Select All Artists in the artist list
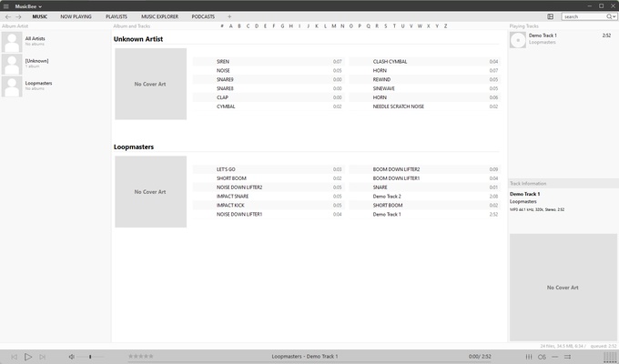619x364 pixels. [56, 42]
